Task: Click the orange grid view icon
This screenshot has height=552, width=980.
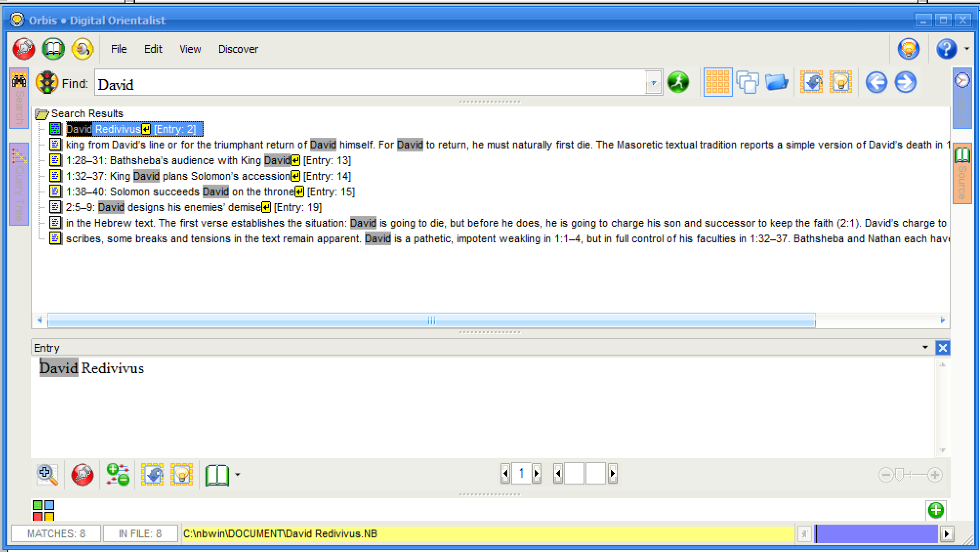Action: (717, 82)
